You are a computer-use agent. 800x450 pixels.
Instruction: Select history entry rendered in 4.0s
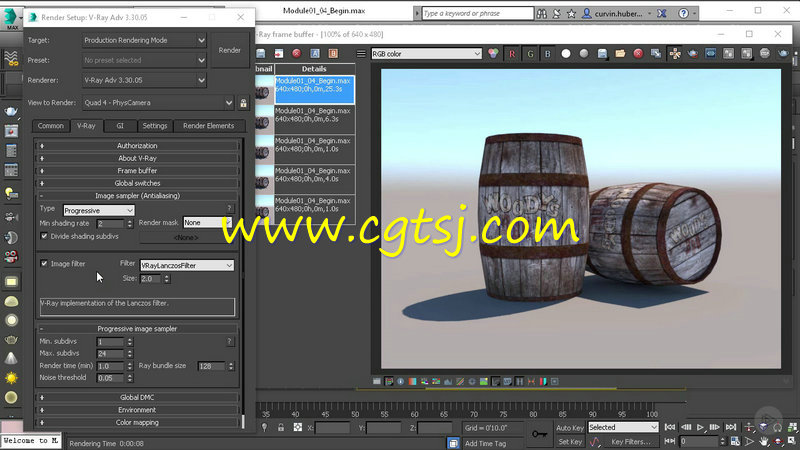(314, 179)
